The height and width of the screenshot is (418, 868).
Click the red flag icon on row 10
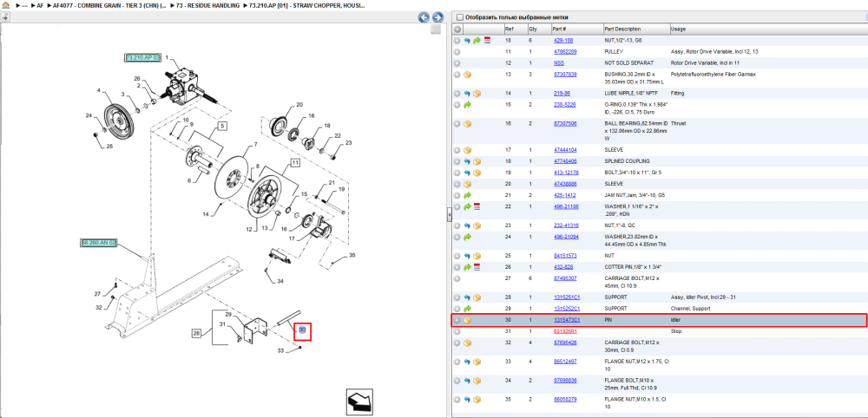pyautogui.click(x=487, y=41)
